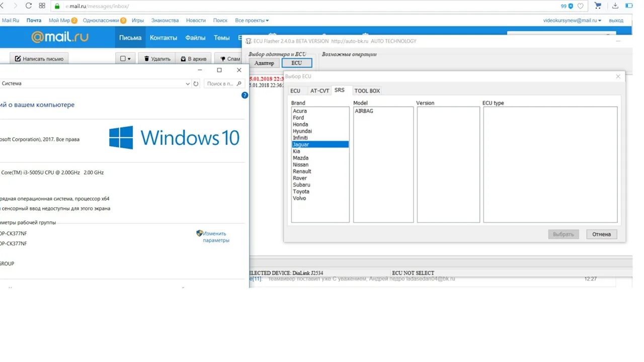Open the Игры link
The width and height of the screenshot is (644, 362).
coord(138,21)
